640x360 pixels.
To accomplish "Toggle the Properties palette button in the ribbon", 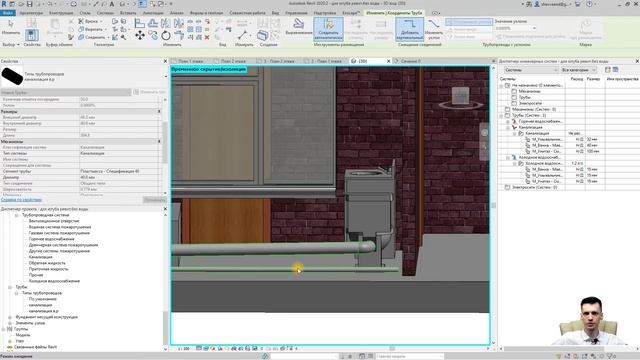I will point(31,35).
